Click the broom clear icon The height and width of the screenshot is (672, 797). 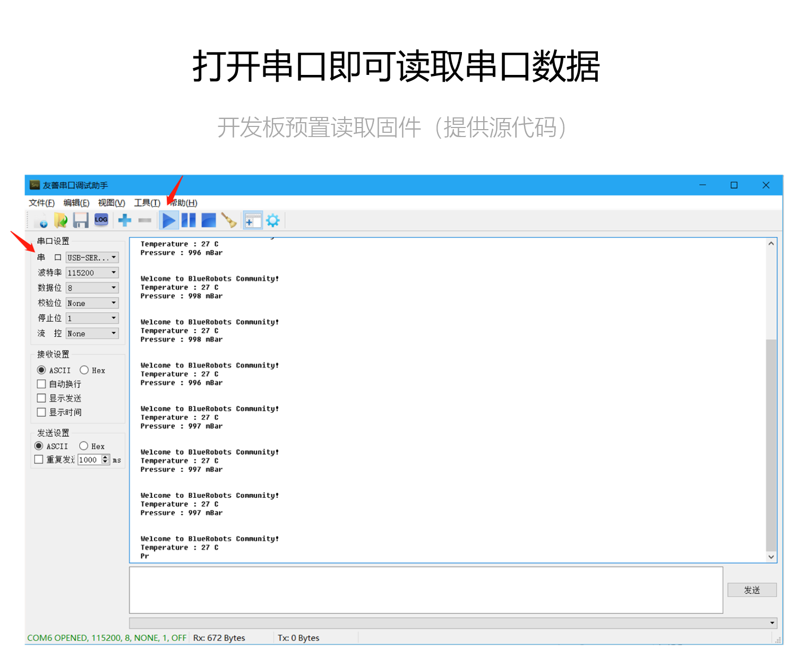[229, 220]
